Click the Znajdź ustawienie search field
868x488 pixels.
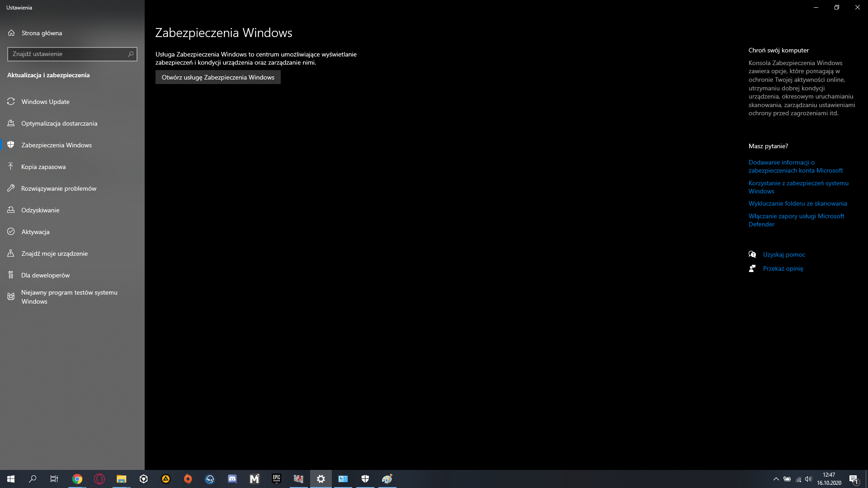point(72,54)
